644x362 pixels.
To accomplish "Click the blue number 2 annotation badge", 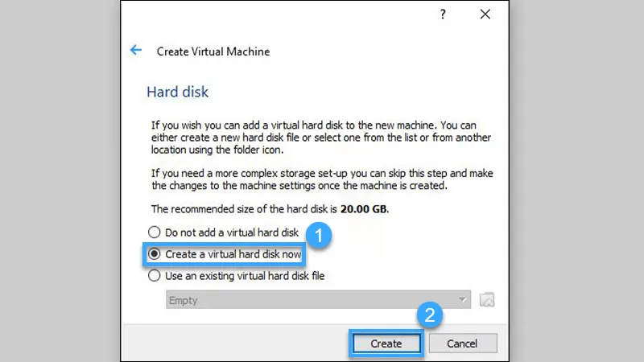I will (x=430, y=315).
